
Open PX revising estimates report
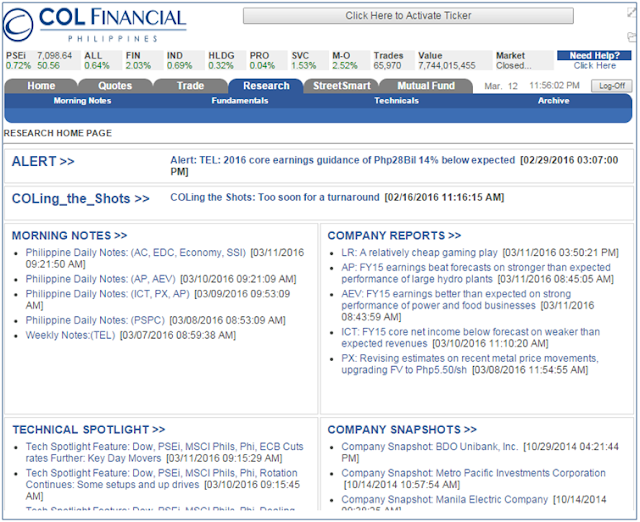coord(469,364)
